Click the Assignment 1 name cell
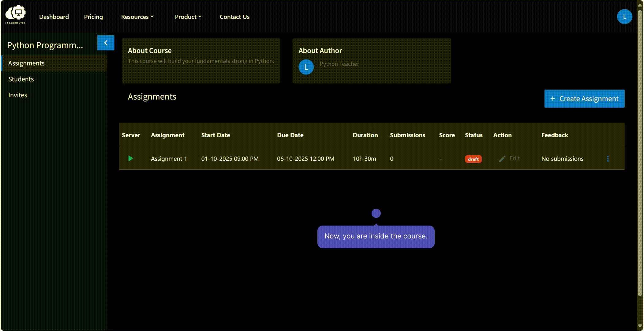Screen dimensions: 644x331 [x=169, y=159]
